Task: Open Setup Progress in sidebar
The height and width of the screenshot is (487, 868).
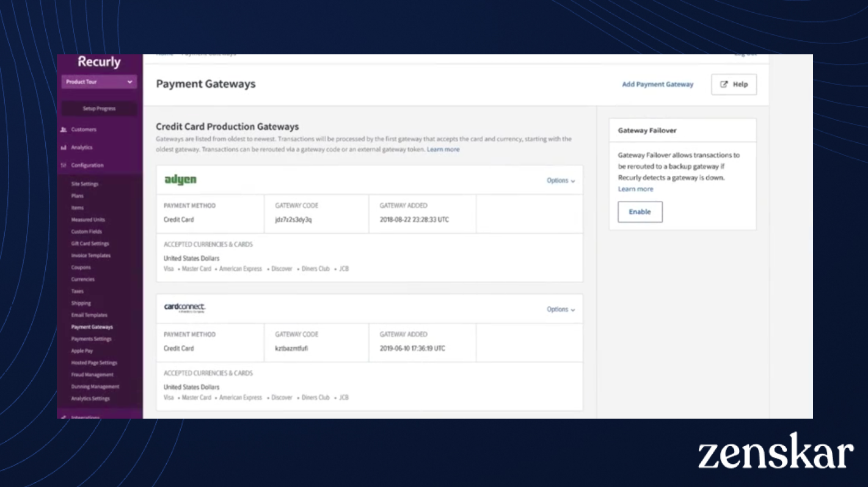Action: click(x=99, y=109)
